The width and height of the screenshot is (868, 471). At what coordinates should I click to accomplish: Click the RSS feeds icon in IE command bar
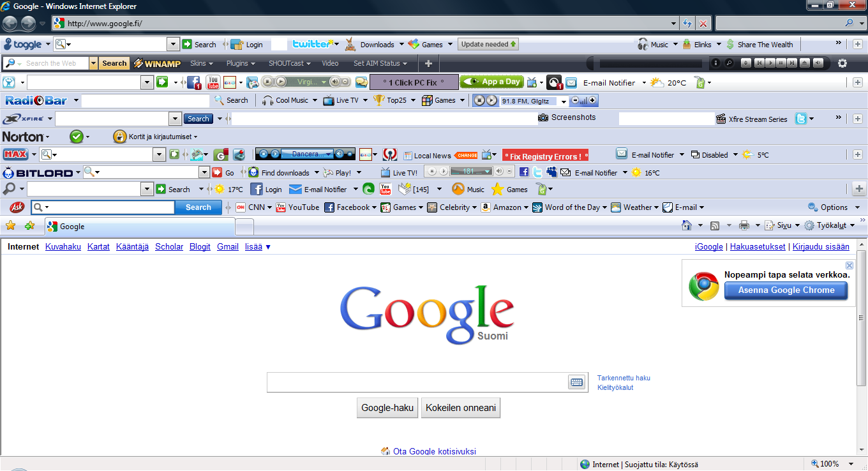click(715, 225)
